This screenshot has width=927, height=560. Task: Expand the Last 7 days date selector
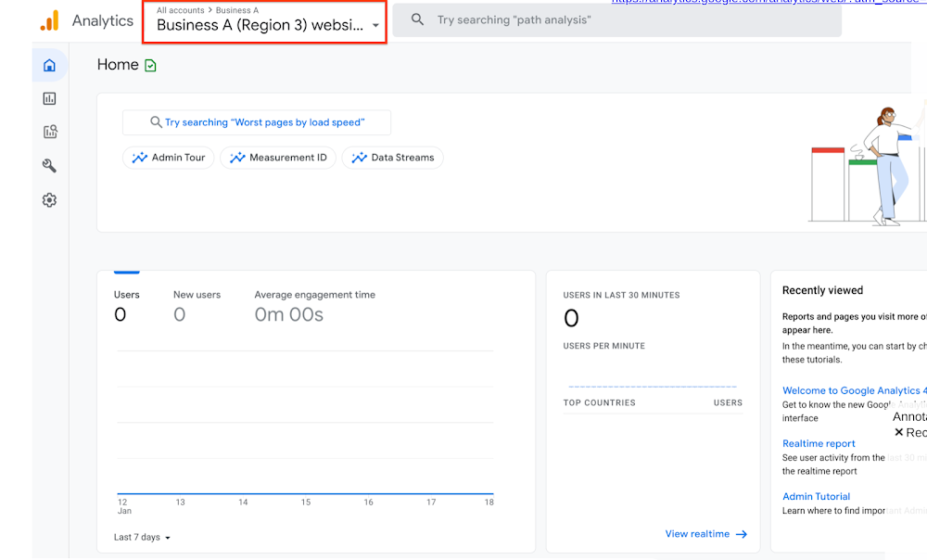click(140, 537)
